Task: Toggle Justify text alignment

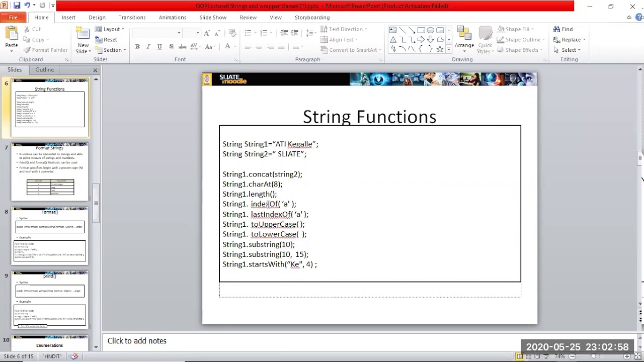Action: coord(281,46)
